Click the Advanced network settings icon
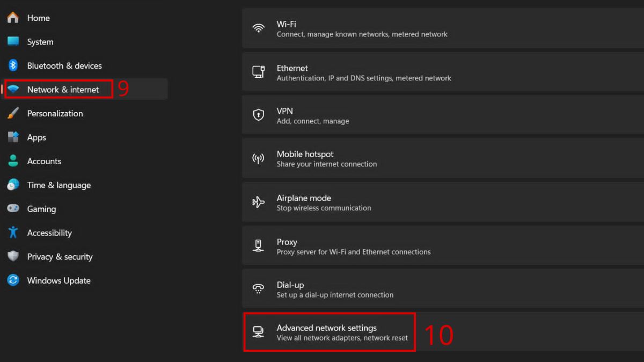 pyautogui.click(x=259, y=332)
